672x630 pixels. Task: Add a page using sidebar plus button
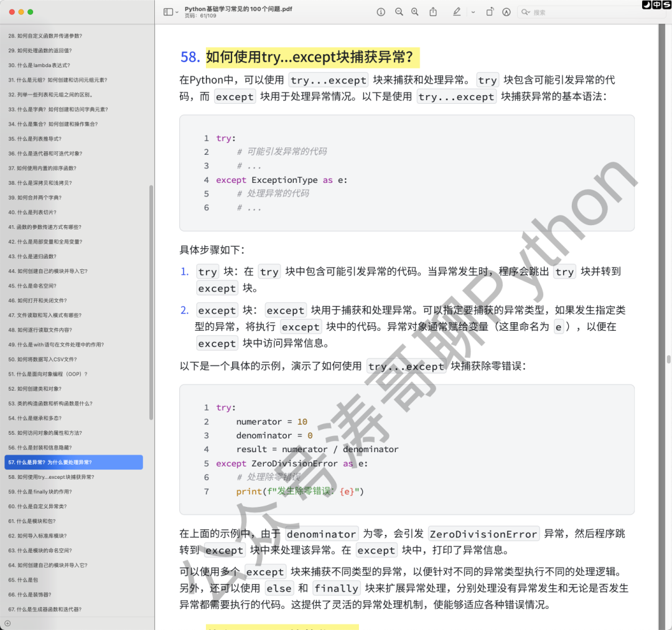coord(7,624)
